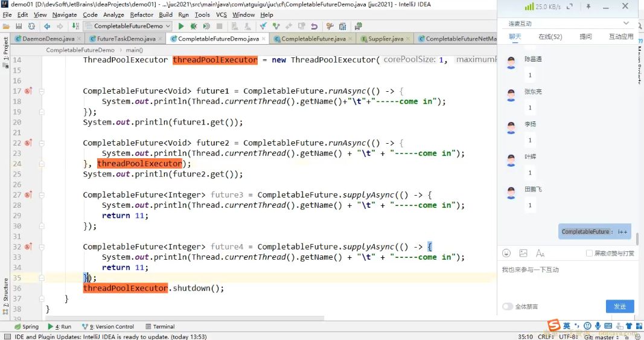Check the 屏蔽点赞与打赏 checkbox

click(x=589, y=253)
